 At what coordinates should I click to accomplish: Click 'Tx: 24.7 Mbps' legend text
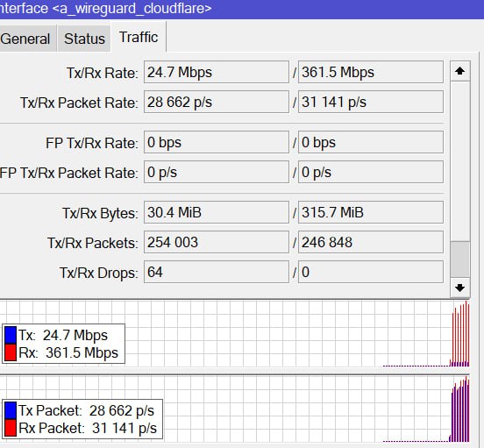[x=63, y=336]
